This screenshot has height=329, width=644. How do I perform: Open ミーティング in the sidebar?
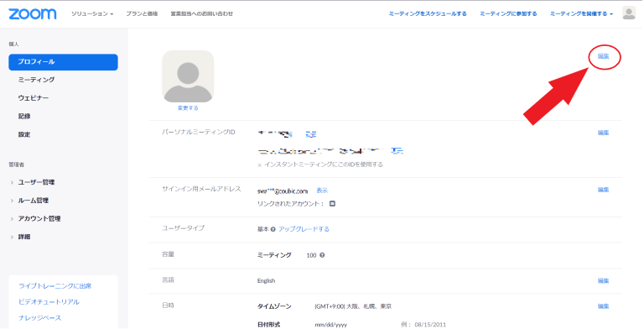(x=36, y=80)
